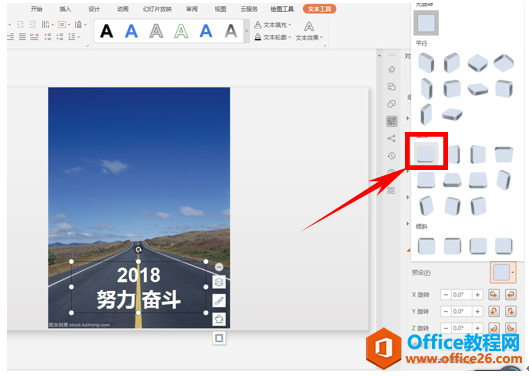Click the increase indent icon

coord(33,24)
